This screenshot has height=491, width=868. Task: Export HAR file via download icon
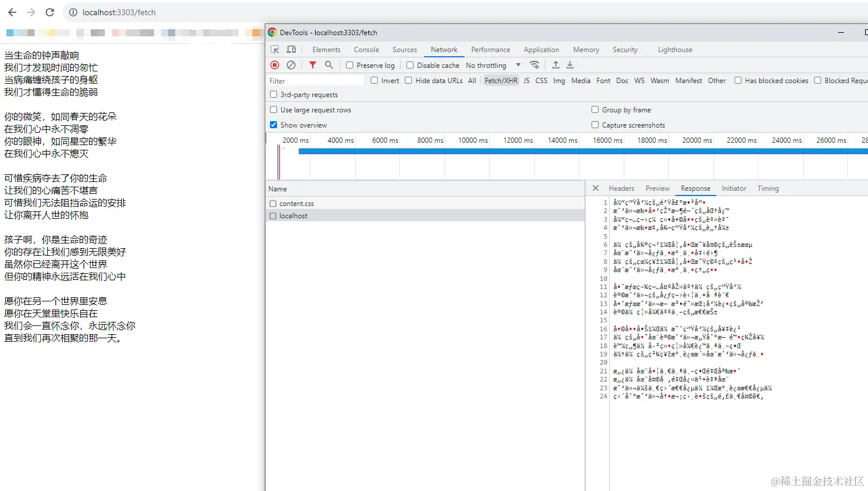(x=569, y=65)
